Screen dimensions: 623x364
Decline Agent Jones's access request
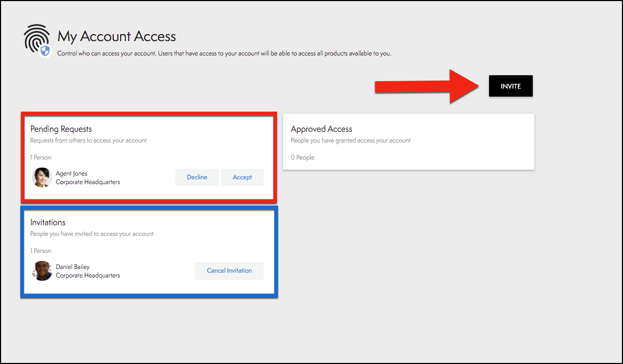click(197, 177)
